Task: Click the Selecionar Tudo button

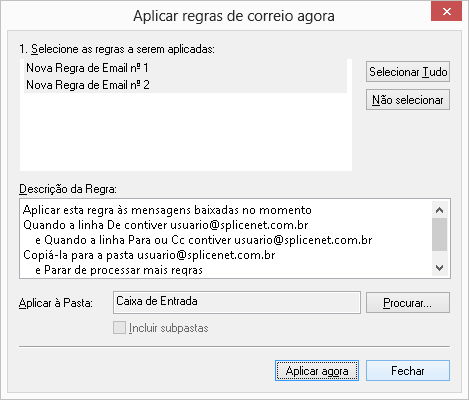Action: point(408,72)
